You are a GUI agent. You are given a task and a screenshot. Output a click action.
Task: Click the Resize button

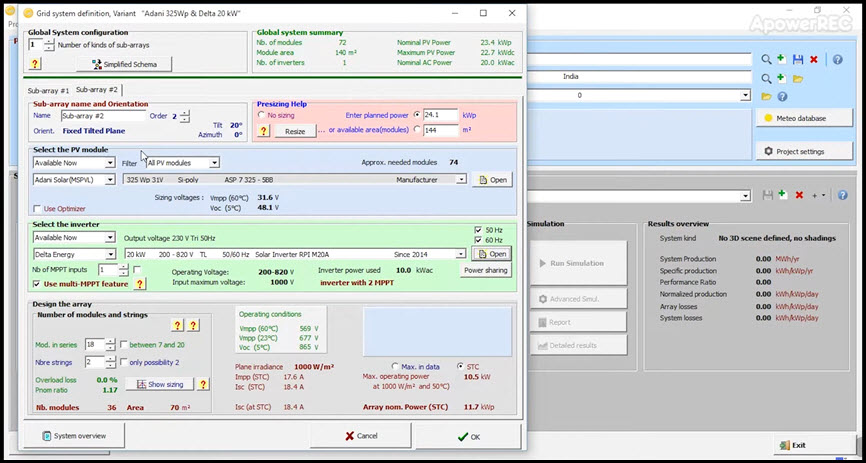295,131
